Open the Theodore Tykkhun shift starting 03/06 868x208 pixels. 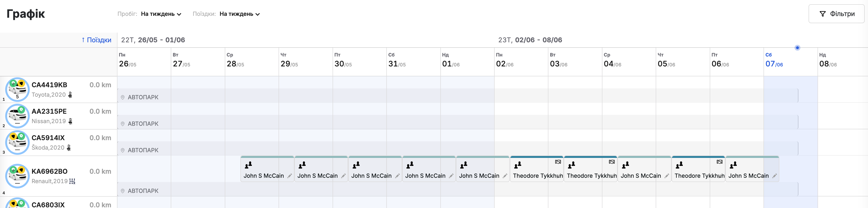591,169
